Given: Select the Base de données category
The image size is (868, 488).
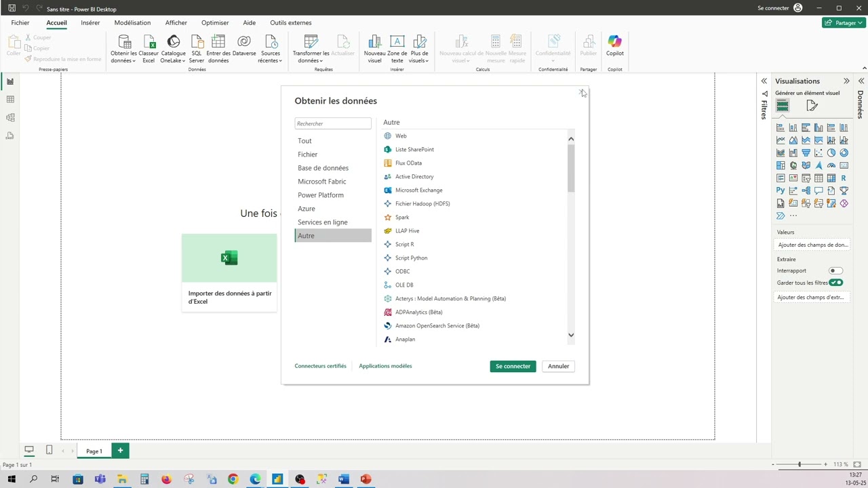Looking at the screenshot, I should click(333, 168).
